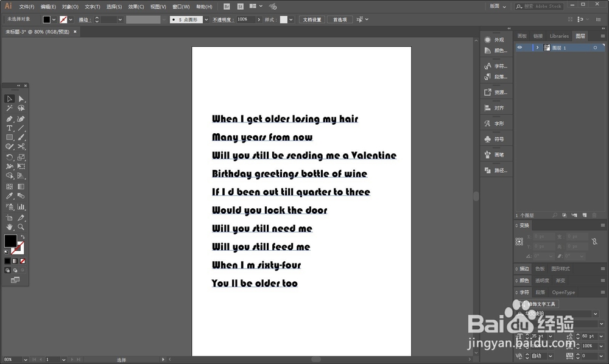Collapse the 变换 panel with its arrows
Viewport: 609px width, 364px height.
(516, 225)
